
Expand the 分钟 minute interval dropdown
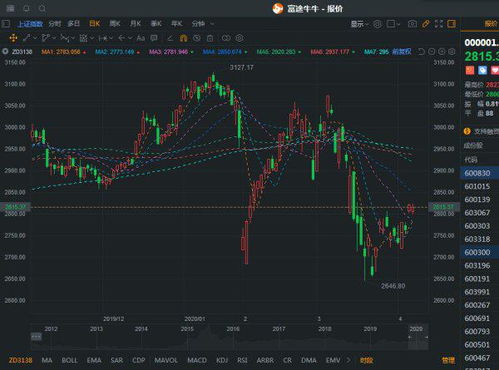pos(202,24)
